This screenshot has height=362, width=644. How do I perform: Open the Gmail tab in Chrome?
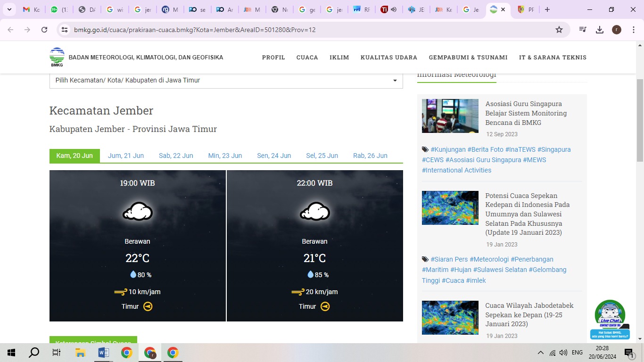pos(32,9)
